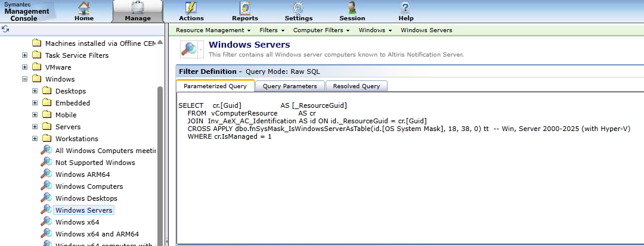This screenshot has height=246, width=644.
Task: Click the tree scrollbar up arrow
Action: [160, 42]
